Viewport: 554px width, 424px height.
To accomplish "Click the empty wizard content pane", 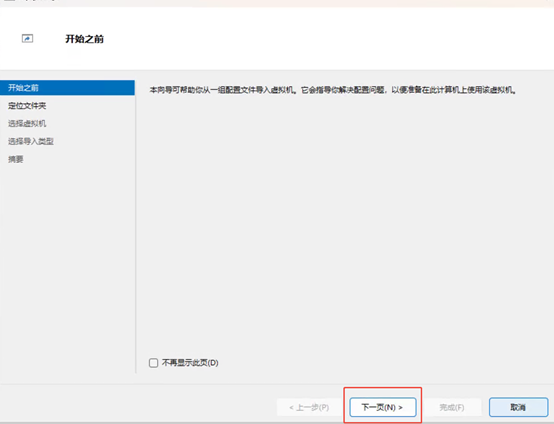I will (344, 226).
